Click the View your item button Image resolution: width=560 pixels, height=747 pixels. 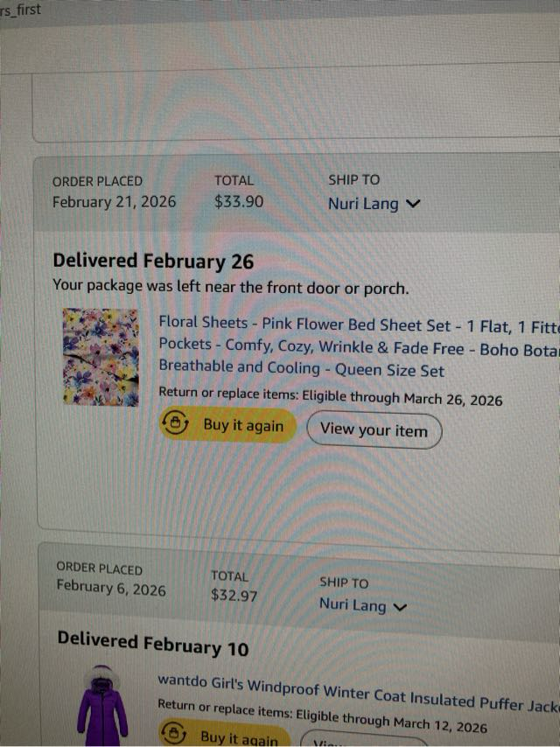click(374, 429)
